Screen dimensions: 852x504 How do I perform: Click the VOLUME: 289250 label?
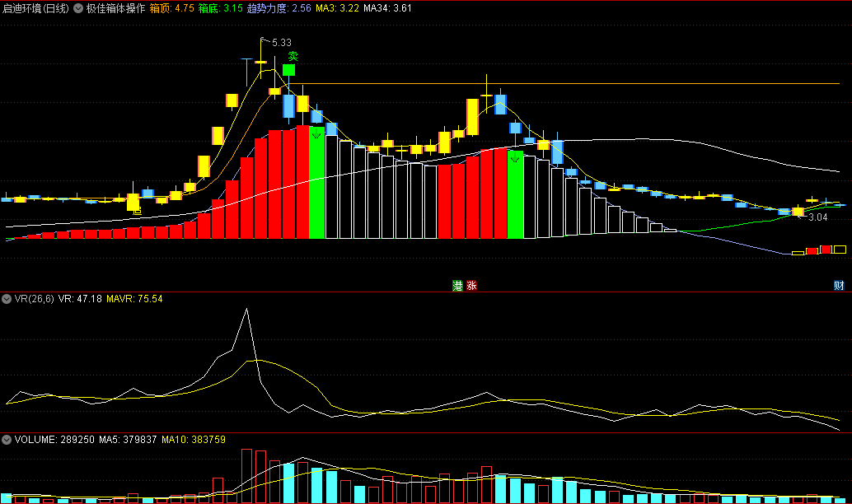click(54, 440)
